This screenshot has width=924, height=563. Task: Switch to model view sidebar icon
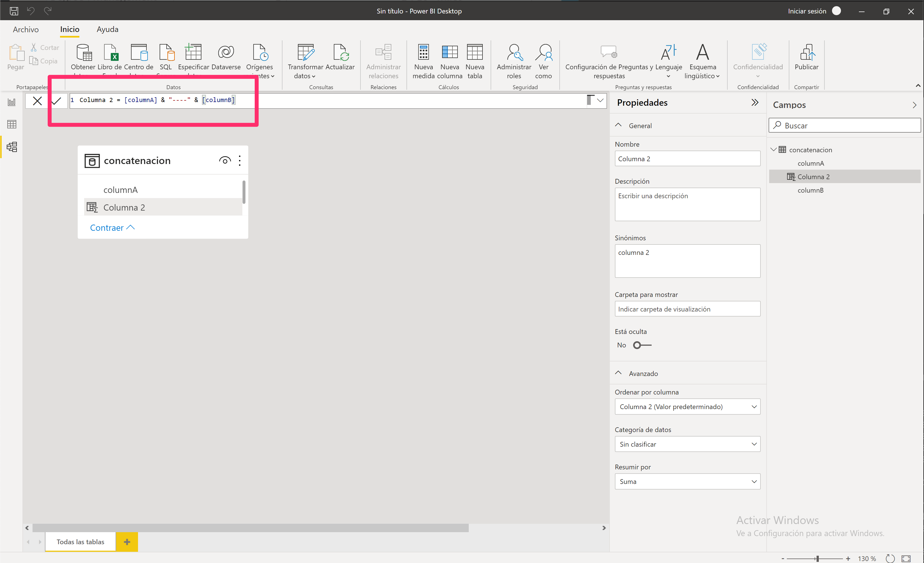tap(12, 147)
